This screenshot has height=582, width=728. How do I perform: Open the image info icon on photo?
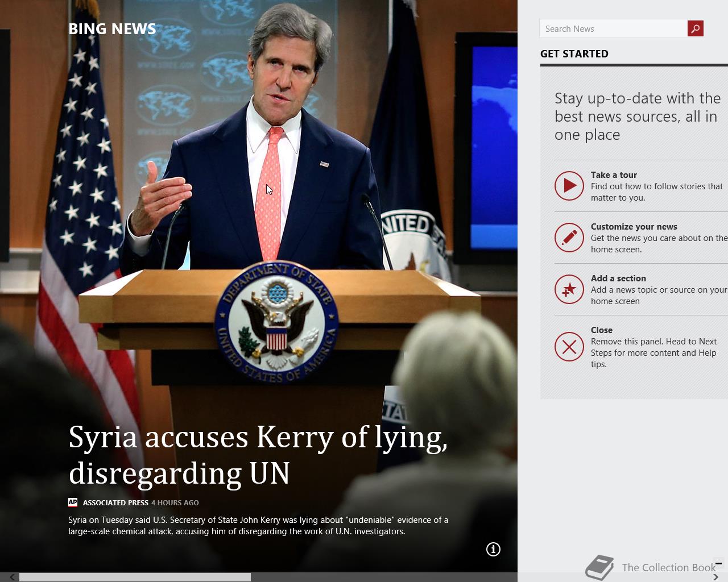click(493, 549)
